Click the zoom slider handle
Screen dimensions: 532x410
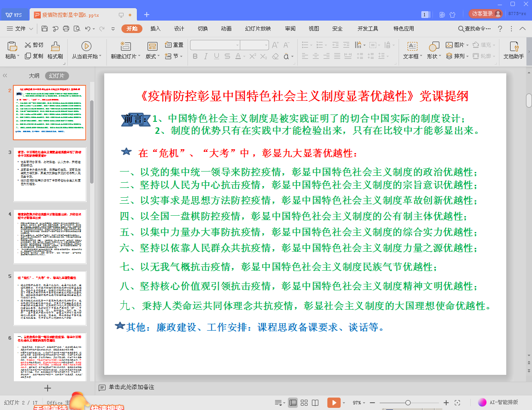(408, 403)
